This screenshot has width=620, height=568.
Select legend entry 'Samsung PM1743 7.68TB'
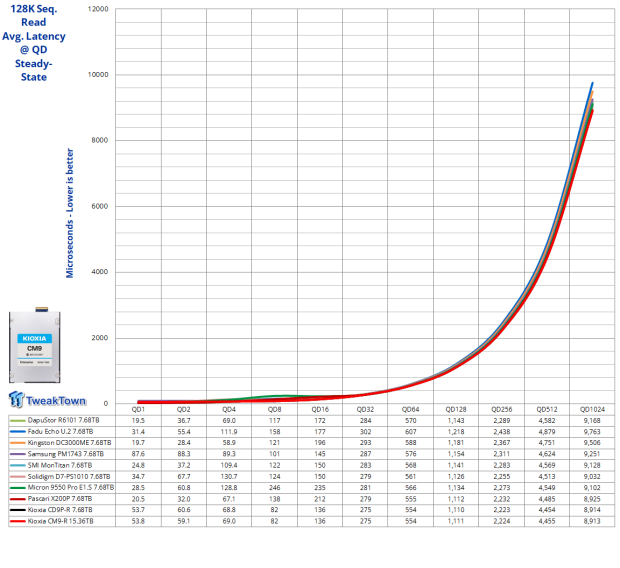click(x=66, y=454)
